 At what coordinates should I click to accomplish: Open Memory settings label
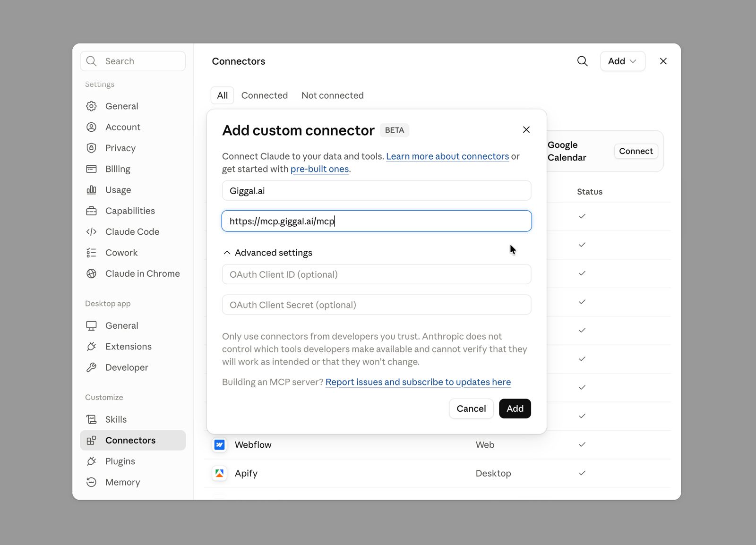pyautogui.click(x=123, y=482)
